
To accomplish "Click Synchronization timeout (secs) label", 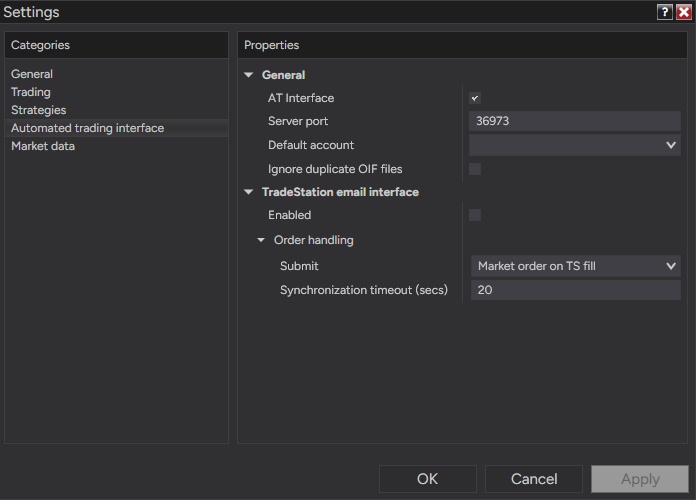I will pos(364,290).
